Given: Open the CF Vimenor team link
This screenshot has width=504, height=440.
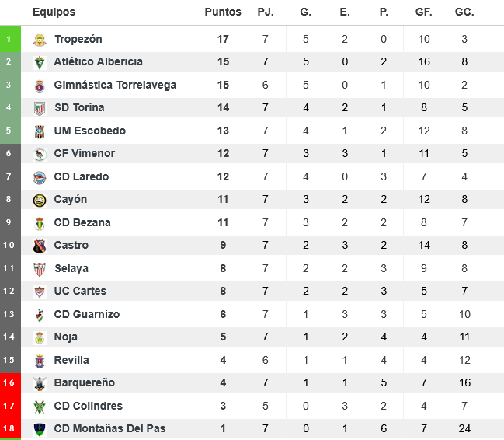Looking at the screenshot, I should 84,154.
